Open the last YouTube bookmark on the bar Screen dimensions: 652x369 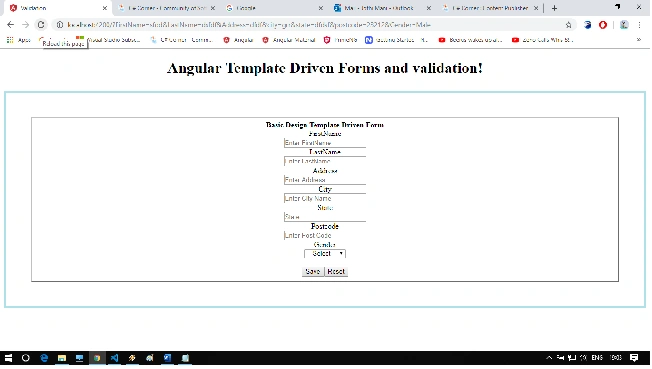pos(543,40)
